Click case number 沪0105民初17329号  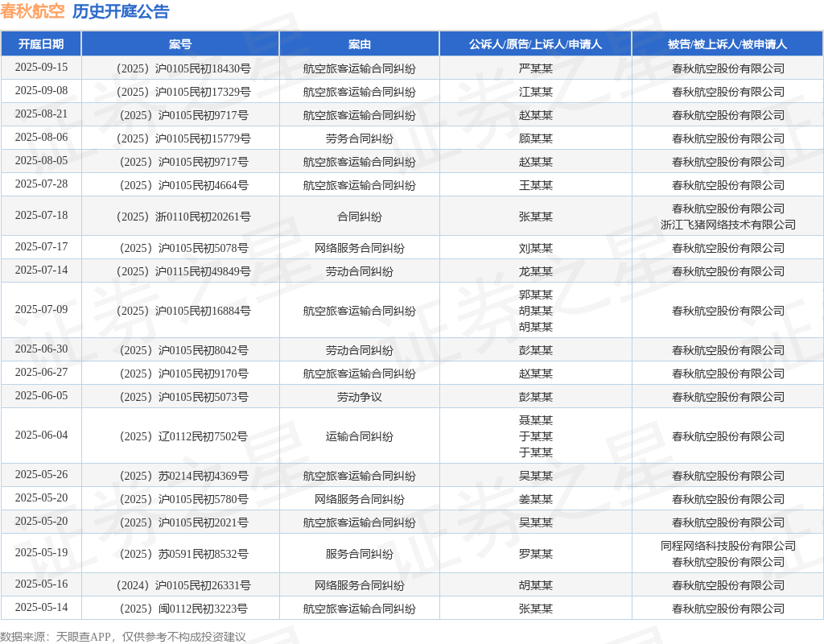[x=184, y=92]
